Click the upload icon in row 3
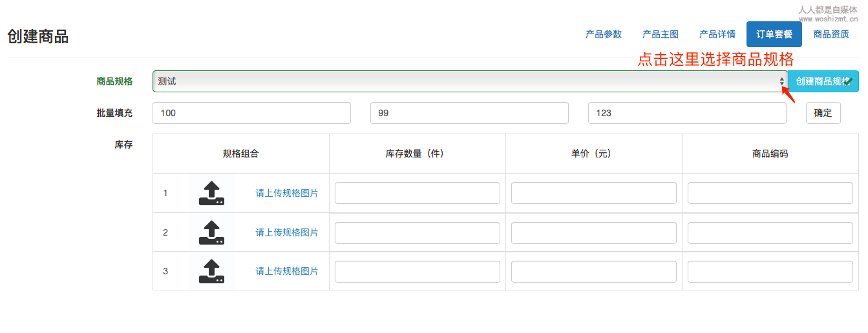The image size is (868, 333). tap(211, 271)
